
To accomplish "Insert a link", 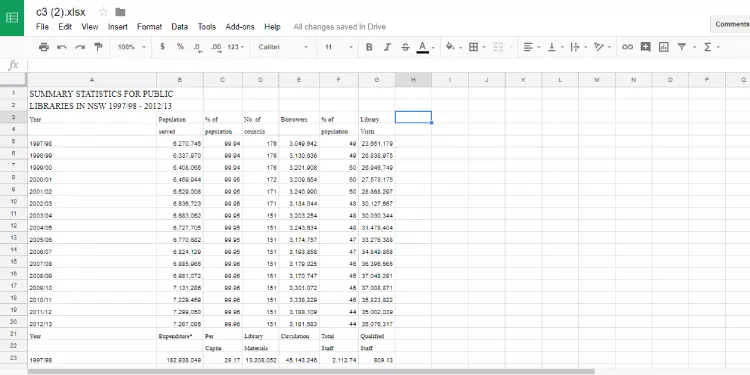I will (627, 47).
